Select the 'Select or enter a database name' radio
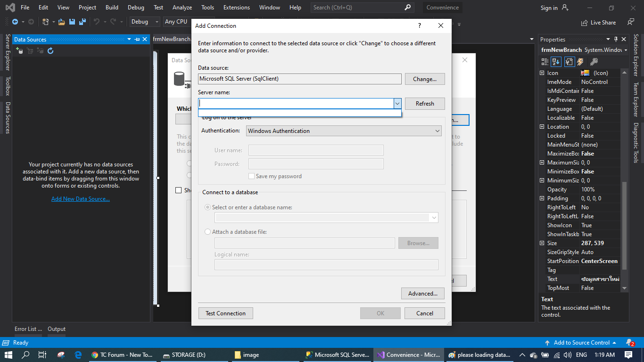Viewport: 644px width, 362px height. [208, 207]
